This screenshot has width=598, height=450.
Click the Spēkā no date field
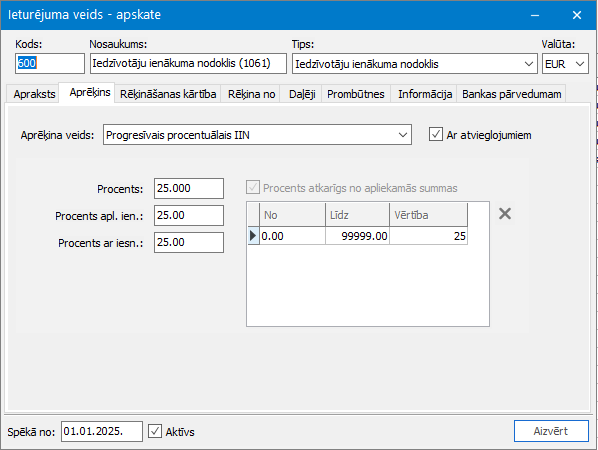[102, 431]
